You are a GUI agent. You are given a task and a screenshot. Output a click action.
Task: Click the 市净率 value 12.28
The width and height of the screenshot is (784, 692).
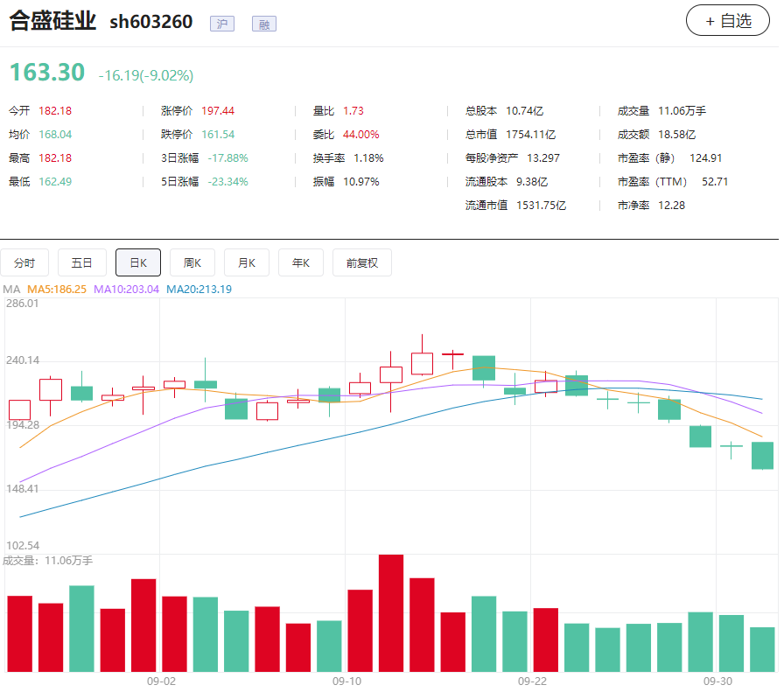click(671, 206)
